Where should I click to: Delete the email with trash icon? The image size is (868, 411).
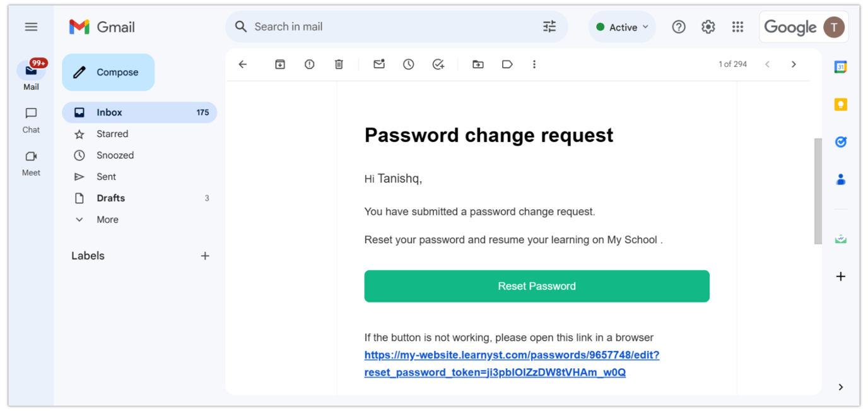click(x=339, y=64)
